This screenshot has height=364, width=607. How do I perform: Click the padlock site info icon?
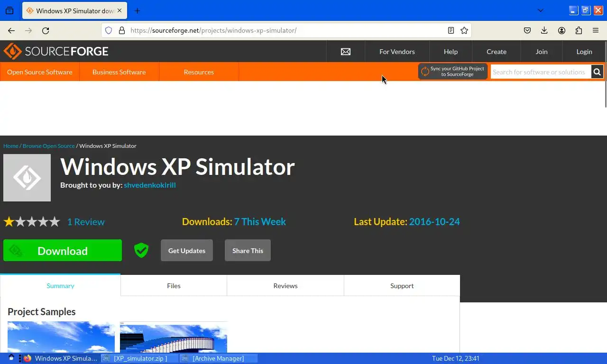tap(122, 30)
